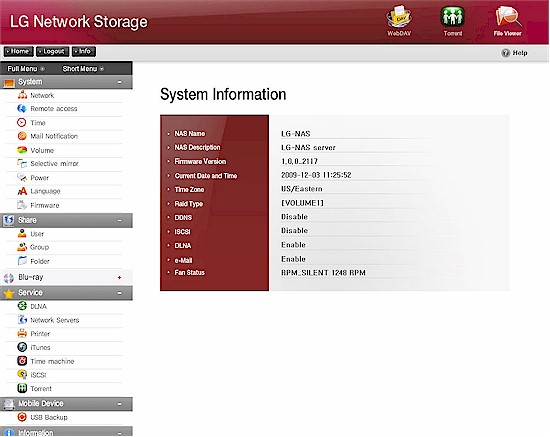Click the USB Backup icon

tap(22, 417)
